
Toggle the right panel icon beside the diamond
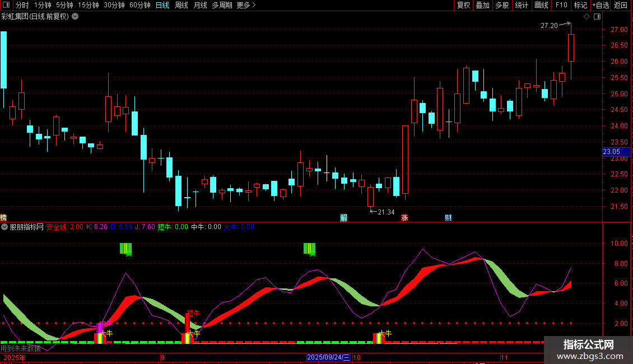tap(597, 17)
